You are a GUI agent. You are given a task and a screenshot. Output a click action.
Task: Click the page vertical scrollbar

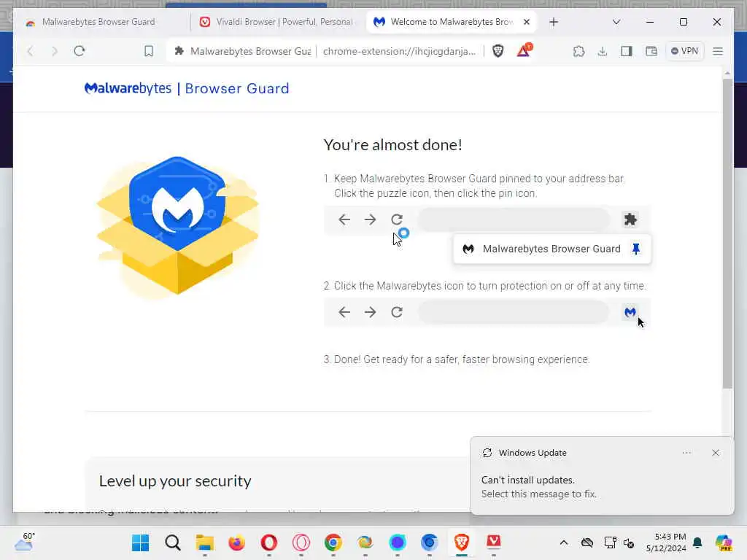[x=727, y=233]
